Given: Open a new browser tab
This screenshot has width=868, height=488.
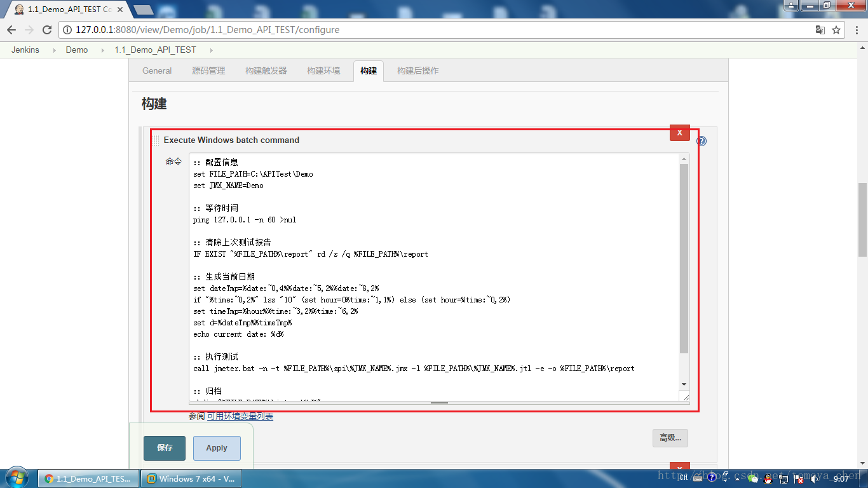Looking at the screenshot, I should click(144, 10).
